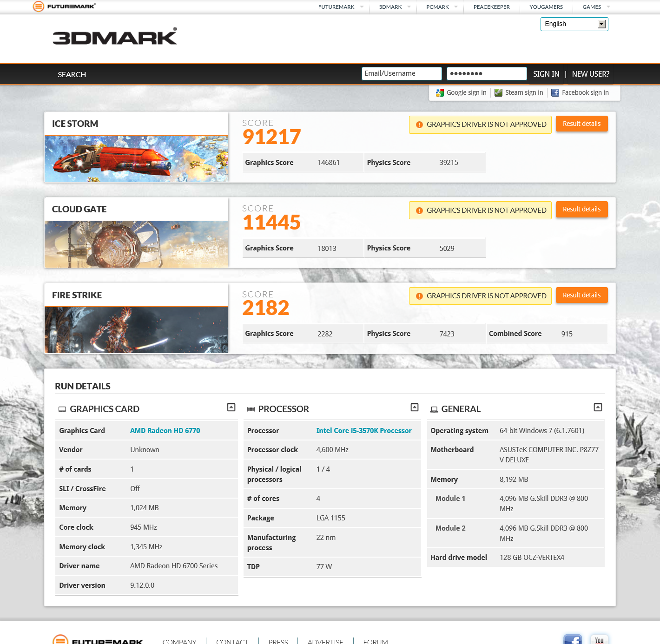660x644 pixels.
Task: Click CONTACT footer link
Action: tap(232, 641)
